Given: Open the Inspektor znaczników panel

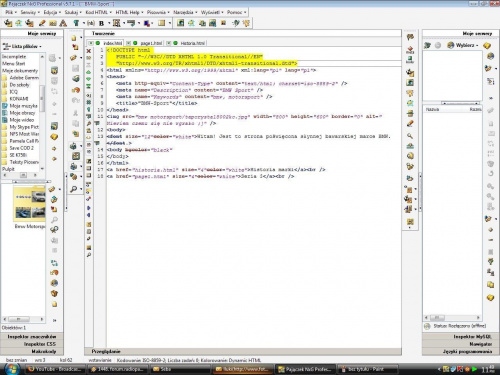Looking at the screenshot, I should click(x=32, y=337).
